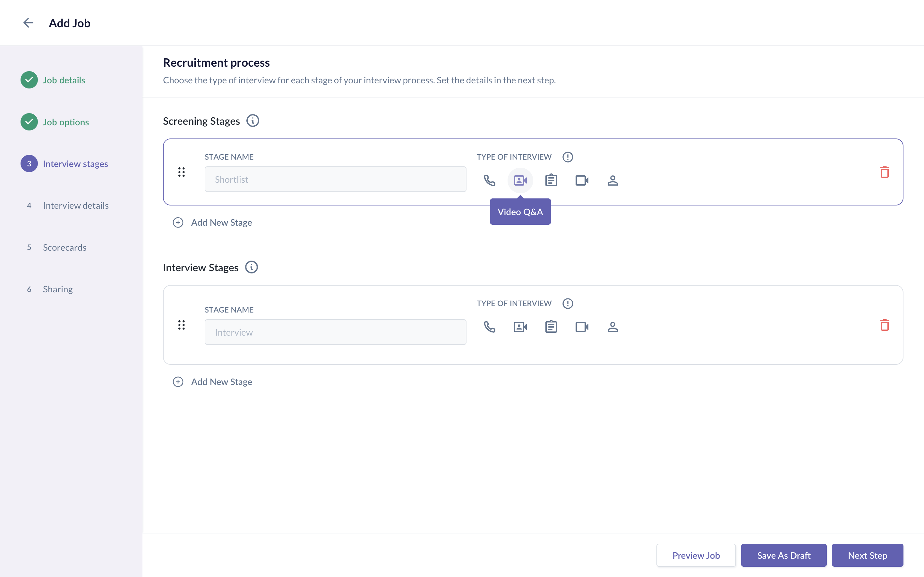This screenshot has width=924, height=577.
Task: Click the Next Step button
Action: tap(867, 555)
